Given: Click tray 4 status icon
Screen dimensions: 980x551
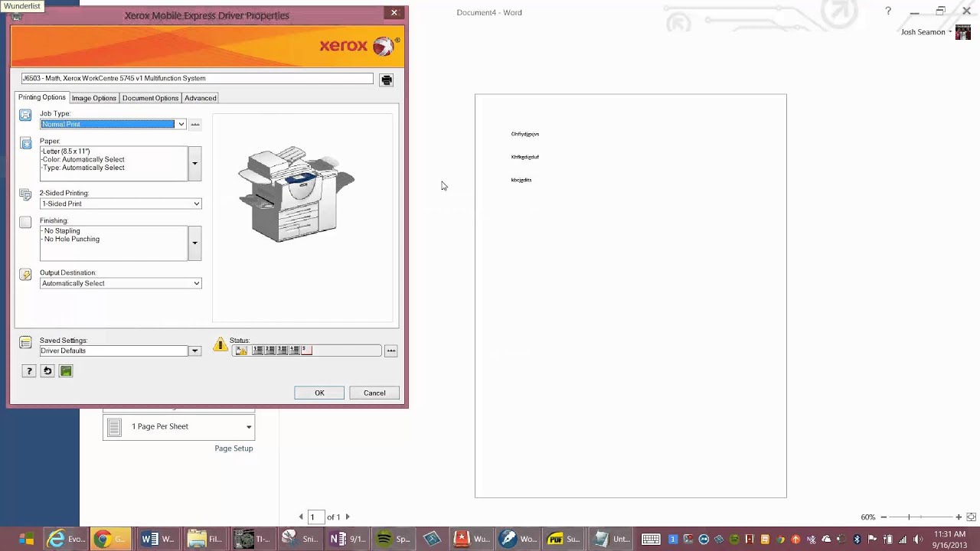Looking at the screenshot, I should [x=295, y=350].
